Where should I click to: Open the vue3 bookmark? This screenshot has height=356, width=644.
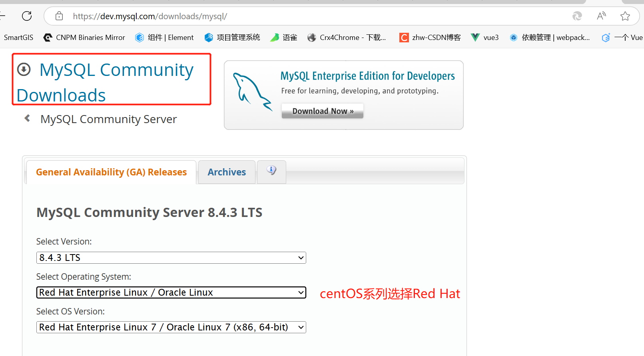point(485,38)
